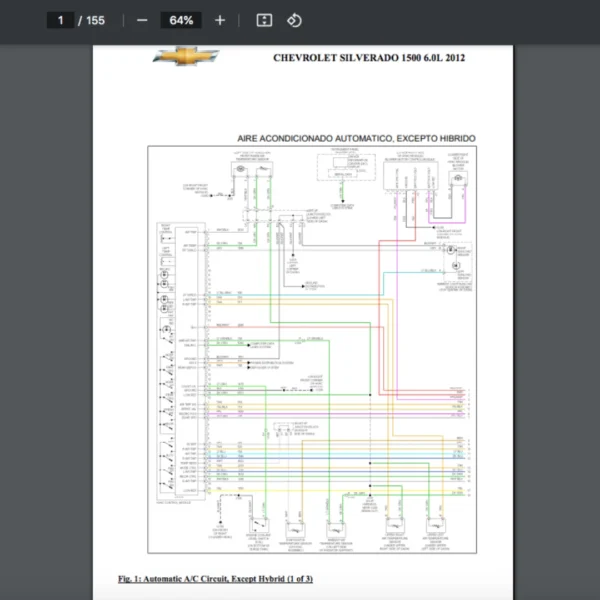The image size is (600, 600).
Task: Click the zoom in plus icon
Action: tap(220, 20)
